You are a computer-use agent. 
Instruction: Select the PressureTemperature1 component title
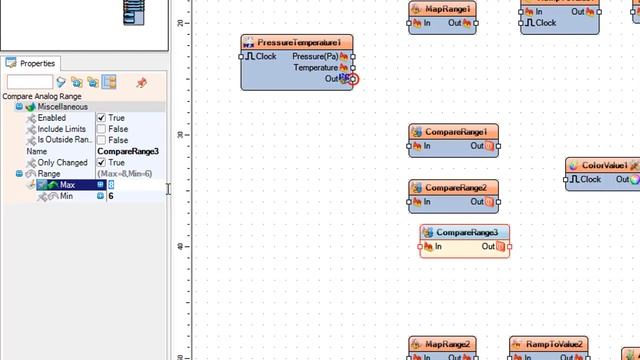tap(299, 42)
